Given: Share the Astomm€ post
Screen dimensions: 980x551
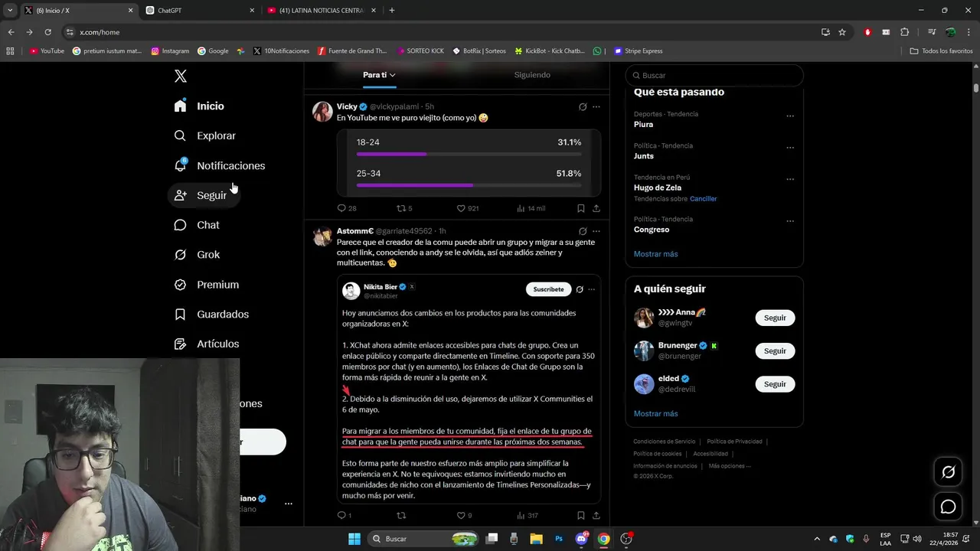Looking at the screenshot, I should pos(596,516).
